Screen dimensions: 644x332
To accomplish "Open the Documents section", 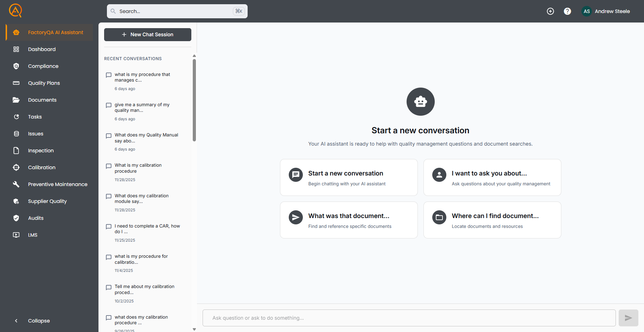I will 42,100.
